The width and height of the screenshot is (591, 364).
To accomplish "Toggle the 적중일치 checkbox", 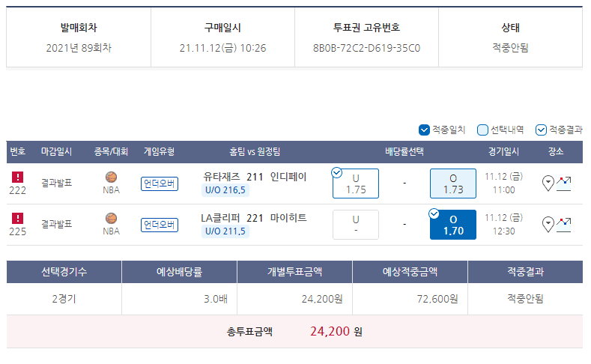I will [424, 130].
